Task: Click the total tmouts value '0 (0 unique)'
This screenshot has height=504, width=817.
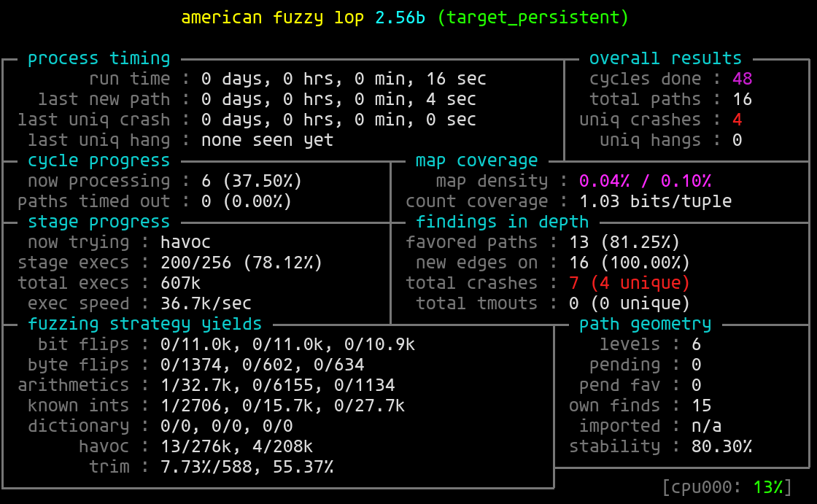Action: coord(630,303)
